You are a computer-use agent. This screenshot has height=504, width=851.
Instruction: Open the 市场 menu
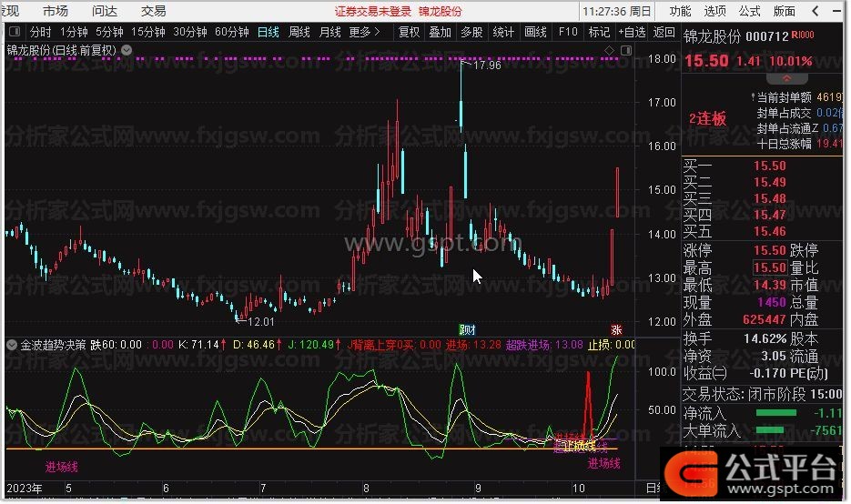coord(56,11)
